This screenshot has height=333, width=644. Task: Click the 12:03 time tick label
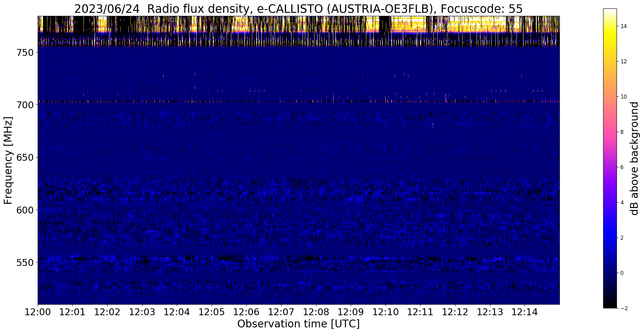[x=142, y=312]
